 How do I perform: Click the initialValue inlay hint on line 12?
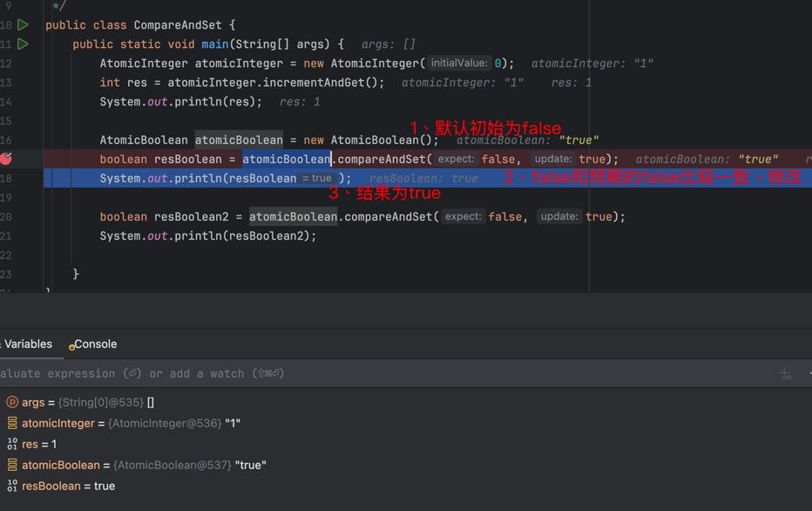pos(459,64)
